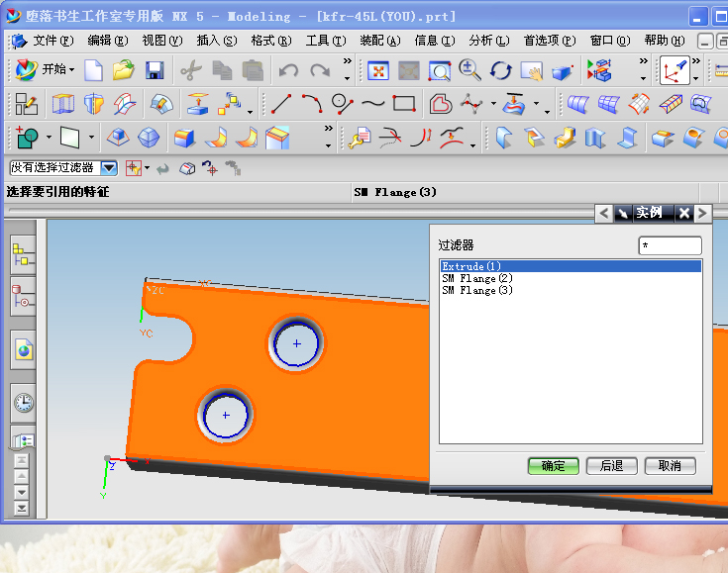Viewport: 728px width, 573px height.
Task: Select the Zoom window magnifier icon
Action: [439, 71]
